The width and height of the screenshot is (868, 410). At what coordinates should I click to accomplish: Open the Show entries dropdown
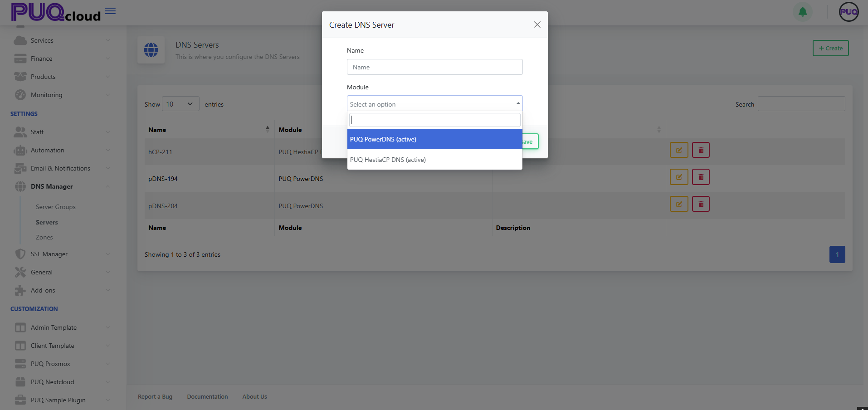pyautogui.click(x=180, y=104)
